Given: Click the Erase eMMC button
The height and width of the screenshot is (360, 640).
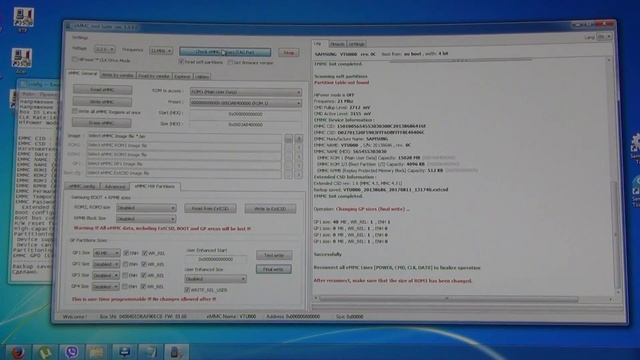Looking at the screenshot, I should (102, 122).
